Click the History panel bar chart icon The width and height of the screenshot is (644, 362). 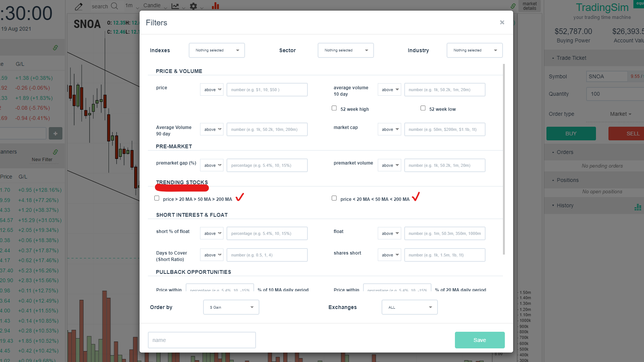638,207
